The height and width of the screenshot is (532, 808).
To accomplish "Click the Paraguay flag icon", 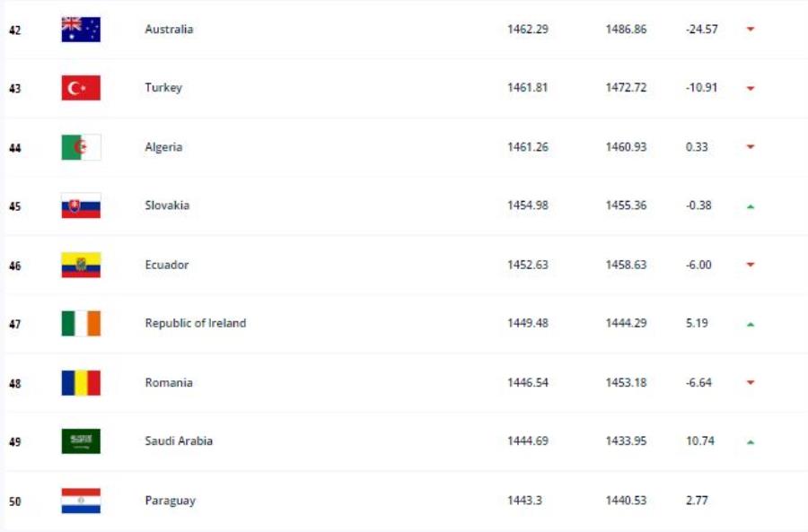I will click(81, 501).
